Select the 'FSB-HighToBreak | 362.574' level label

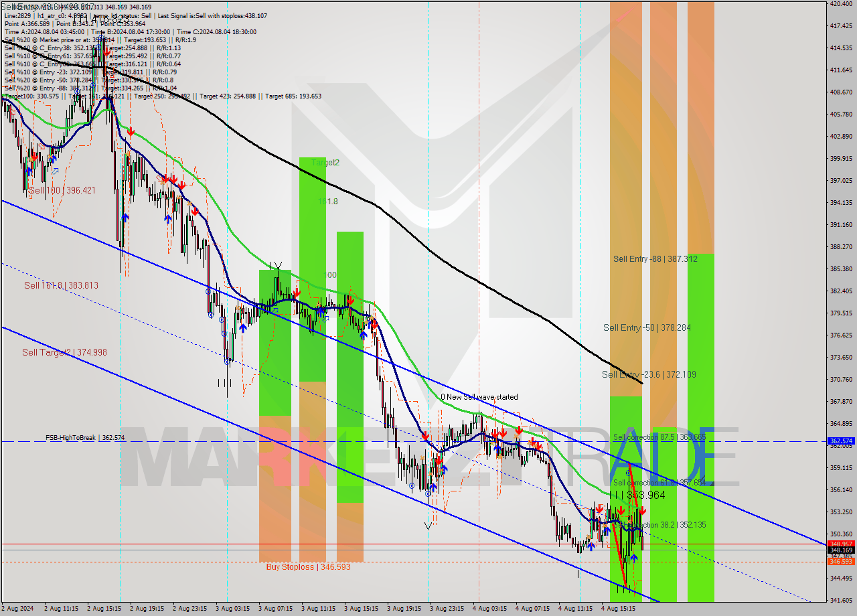click(x=85, y=438)
